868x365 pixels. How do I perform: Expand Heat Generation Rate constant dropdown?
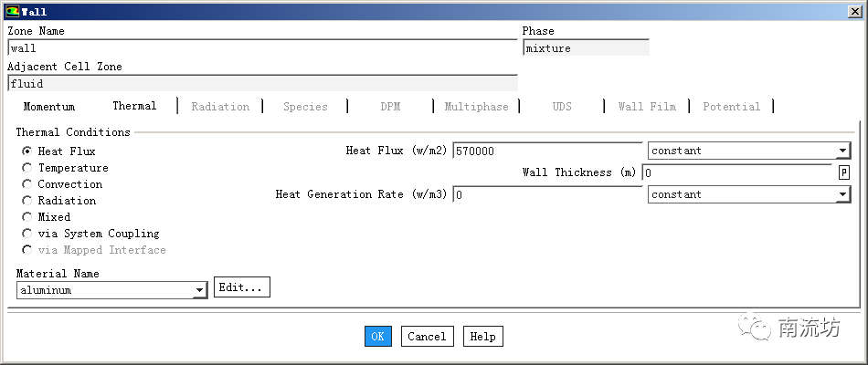[748, 194]
